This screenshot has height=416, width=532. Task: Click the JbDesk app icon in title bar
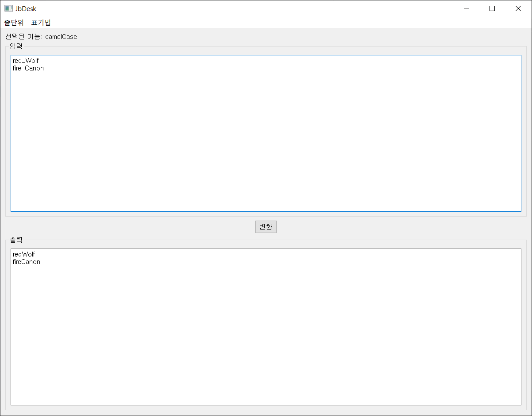8,8
